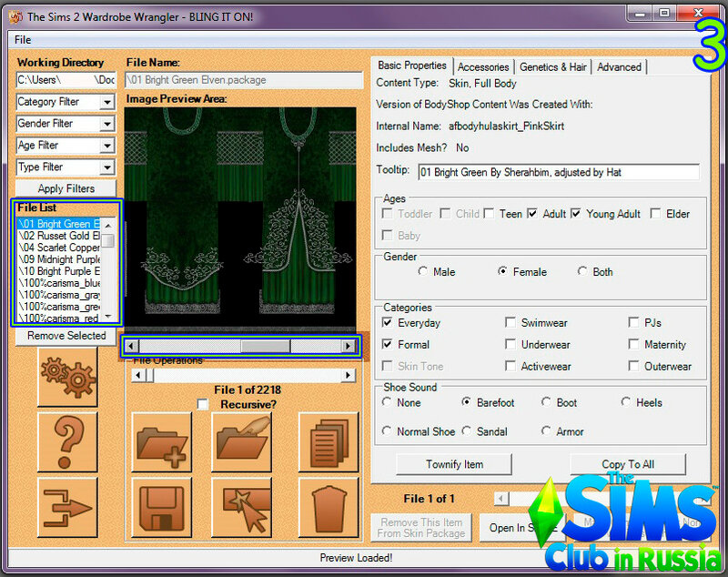This screenshot has width=728, height=577.
Task: Enable the Outerwear category checkbox
Action: pos(633,366)
